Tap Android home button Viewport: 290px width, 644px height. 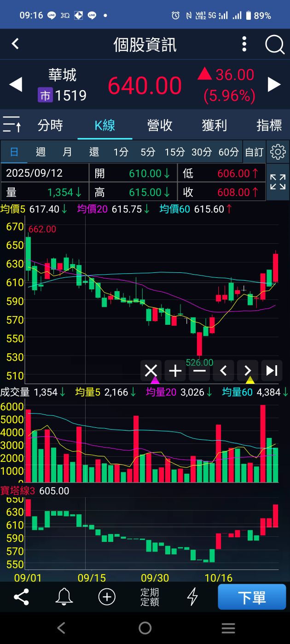(145, 628)
